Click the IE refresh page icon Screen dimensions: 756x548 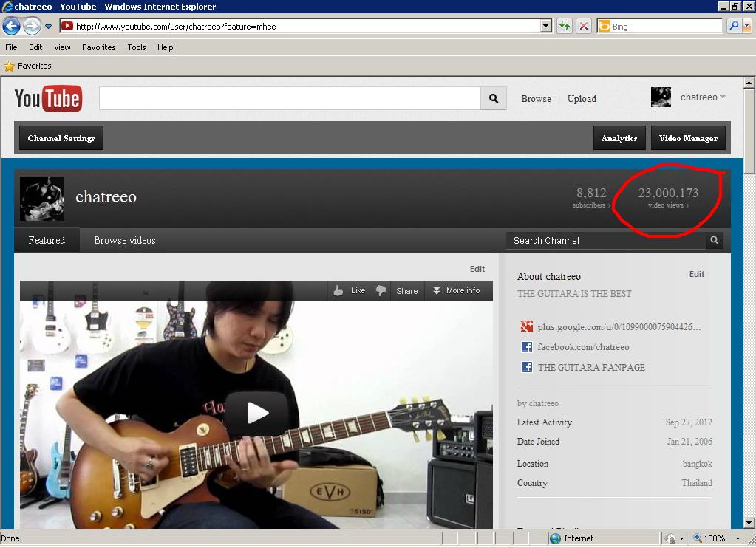click(x=565, y=26)
